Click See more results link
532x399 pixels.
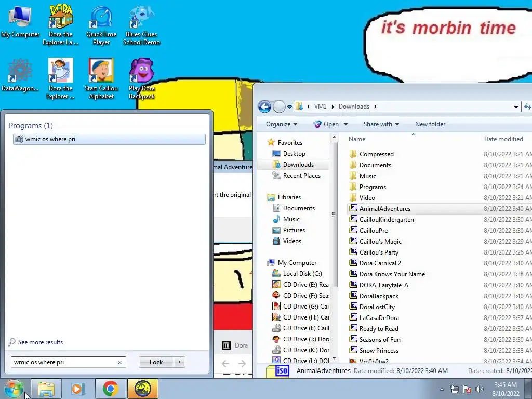click(41, 342)
